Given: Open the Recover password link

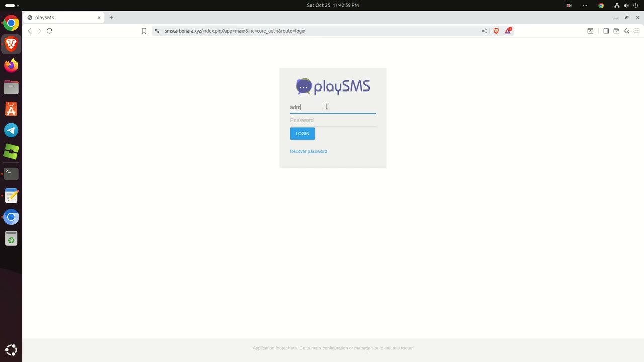Looking at the screenshot, I should pos(308,151).
